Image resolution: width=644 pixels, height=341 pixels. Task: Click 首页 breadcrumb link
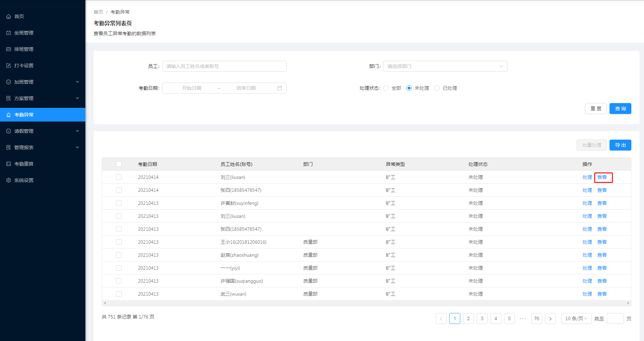point(98,12)
